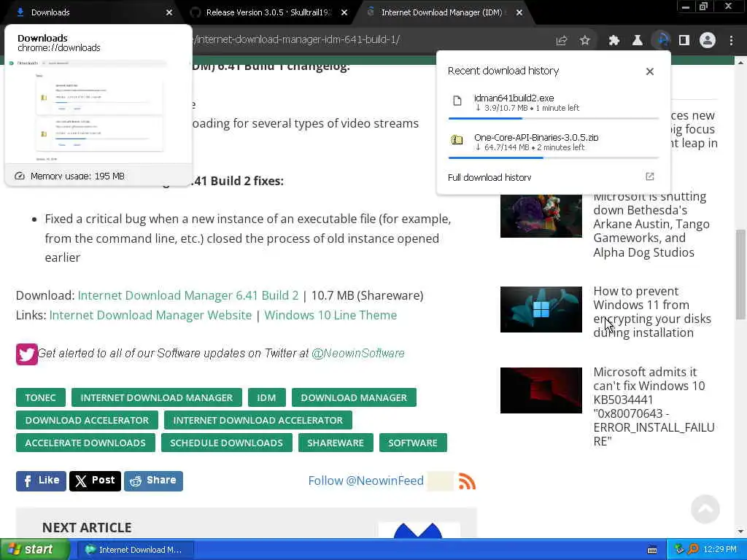Image resolution: width=747 pixels, height=560 pixels.
Task: Open the @NeowinSoftware Twitter link
Action: pos(357,354)
